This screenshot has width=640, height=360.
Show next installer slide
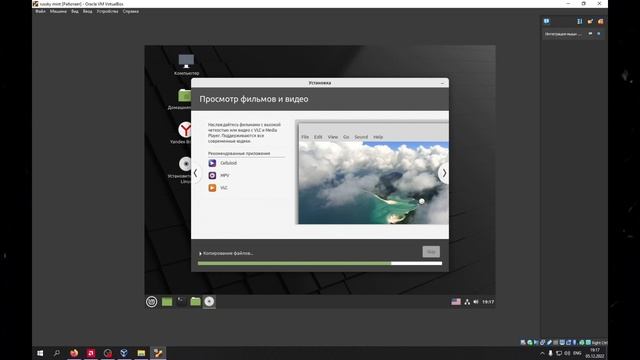444,173
